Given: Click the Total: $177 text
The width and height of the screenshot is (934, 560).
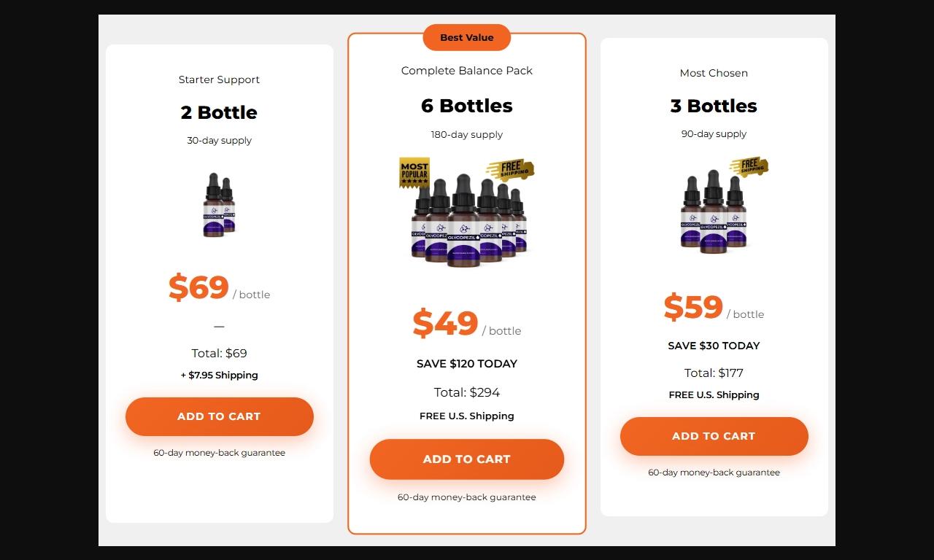Looking at the screenshot, I should [x=714, y=373].
